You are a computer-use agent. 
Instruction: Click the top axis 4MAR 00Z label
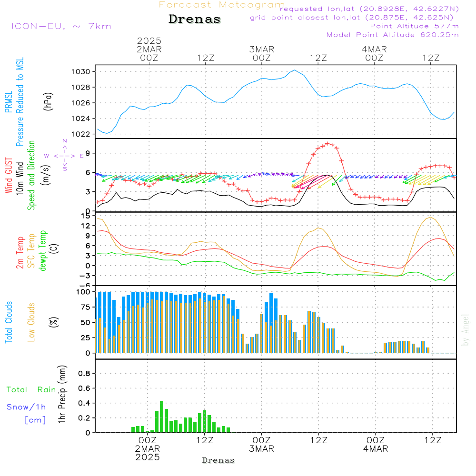pos(374,54)
